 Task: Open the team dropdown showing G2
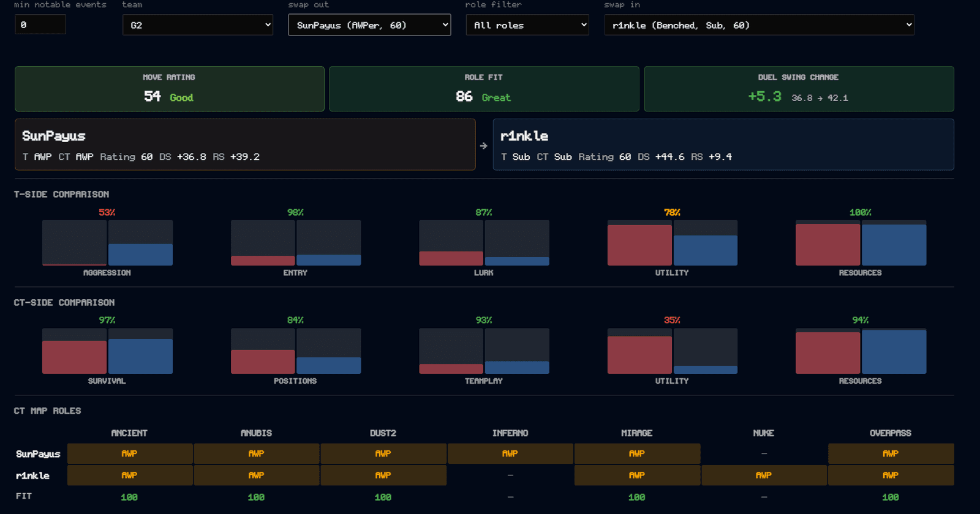click(198, 25)
